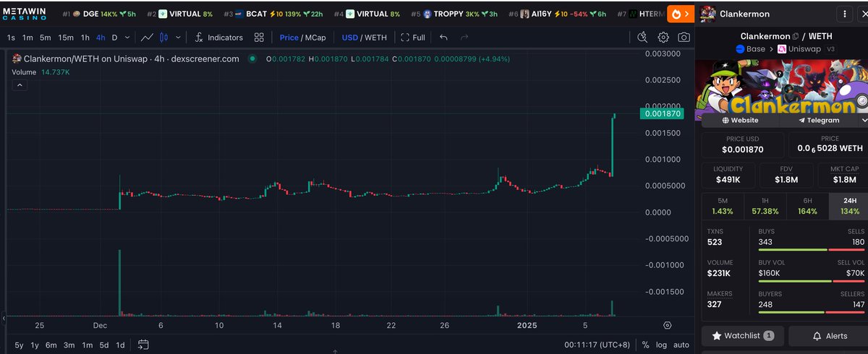Image resolution: width=868 pixels, height=354 pixels.
Task: Select the candlestick chart type icon
Action: click(x=163, y=37)
